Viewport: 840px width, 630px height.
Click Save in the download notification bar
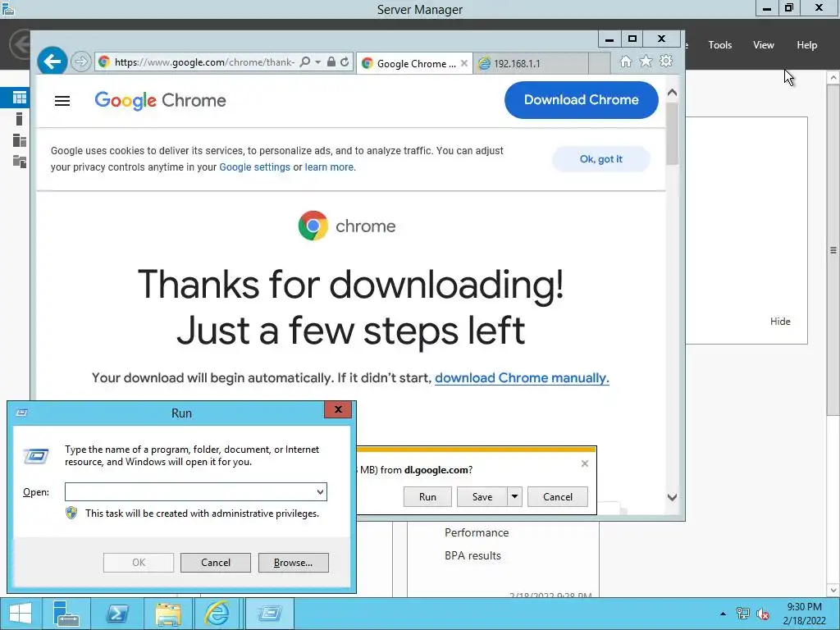pyautogui.click(x=482, y=496)
